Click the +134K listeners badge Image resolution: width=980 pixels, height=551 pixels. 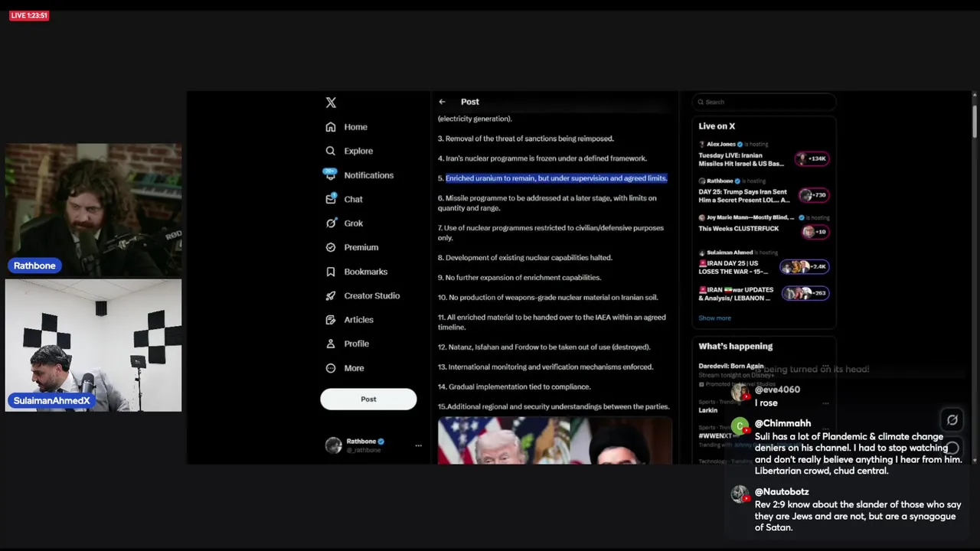[x=812, y=158]
